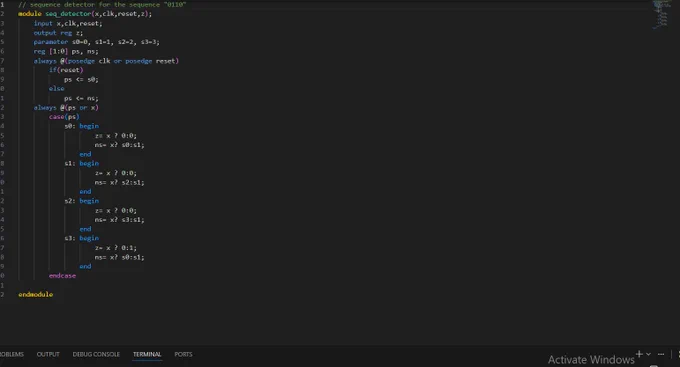Click the 'always @(posedge clk' line

coord(106,61)
